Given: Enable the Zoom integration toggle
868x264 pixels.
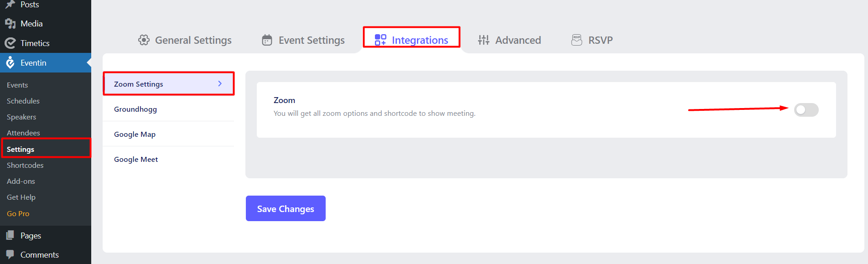Looking at the screenshot, I should click(x=806, y=110).
